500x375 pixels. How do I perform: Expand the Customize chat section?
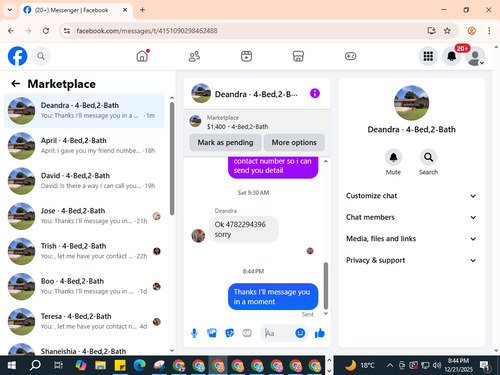coord(411,196)
